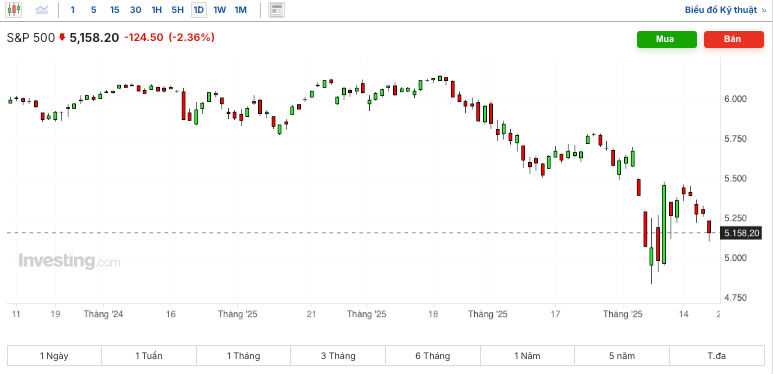
Task: Choose the 1M interval
Action: (241, 10)
